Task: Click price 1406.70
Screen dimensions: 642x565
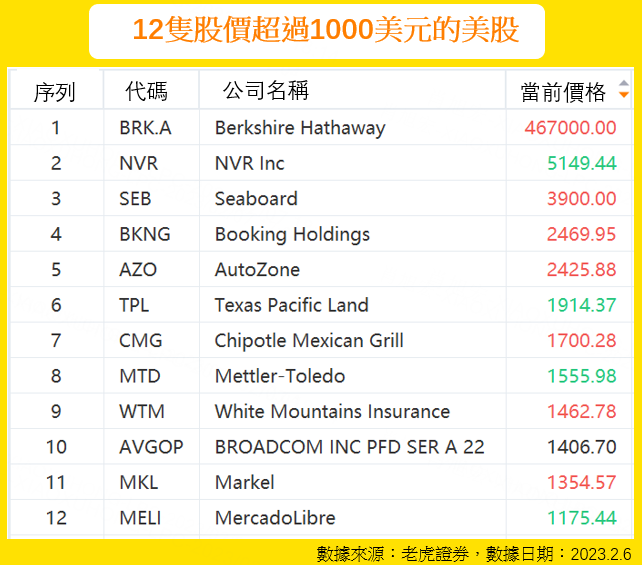Action: (582, 447)
